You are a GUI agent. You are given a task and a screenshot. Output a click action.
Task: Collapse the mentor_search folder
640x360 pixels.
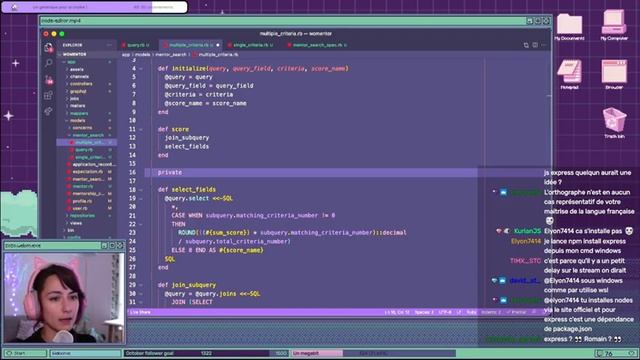pos(88,135)
